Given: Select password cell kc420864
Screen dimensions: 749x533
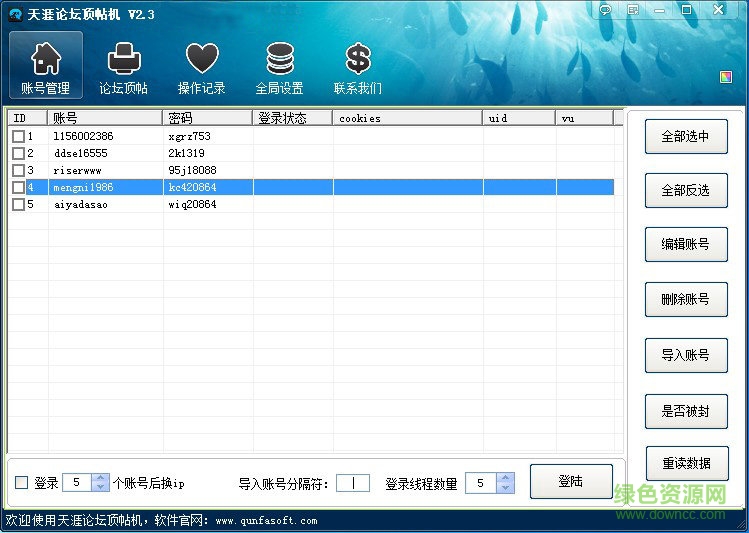Looking at the screenshot, I should (193, 187).
